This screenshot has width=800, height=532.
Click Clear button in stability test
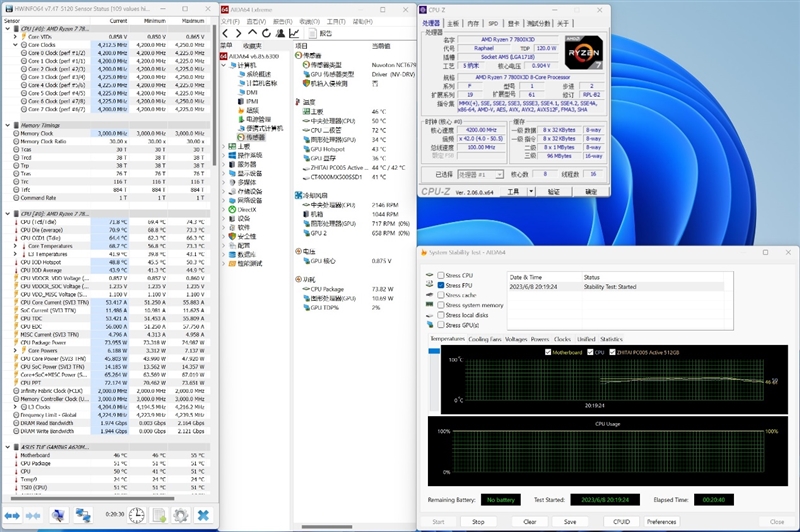coord(530,522)
